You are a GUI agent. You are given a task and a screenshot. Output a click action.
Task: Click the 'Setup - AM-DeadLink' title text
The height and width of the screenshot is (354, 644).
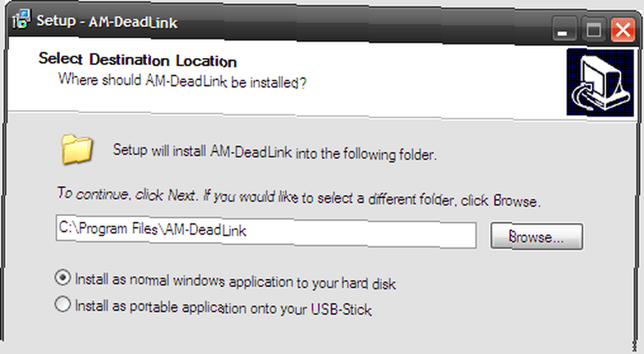point(107,21)
